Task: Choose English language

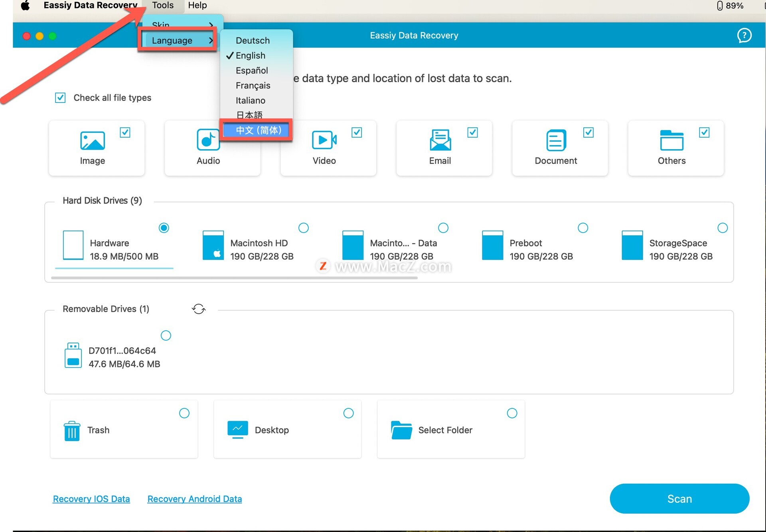Action: [257, 55]
